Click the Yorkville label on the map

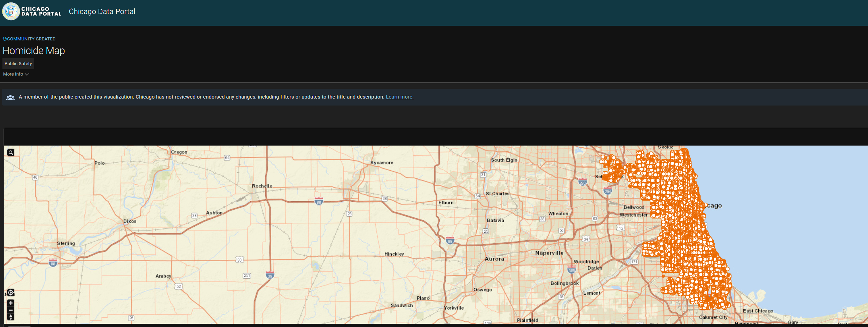pos(454,308)
